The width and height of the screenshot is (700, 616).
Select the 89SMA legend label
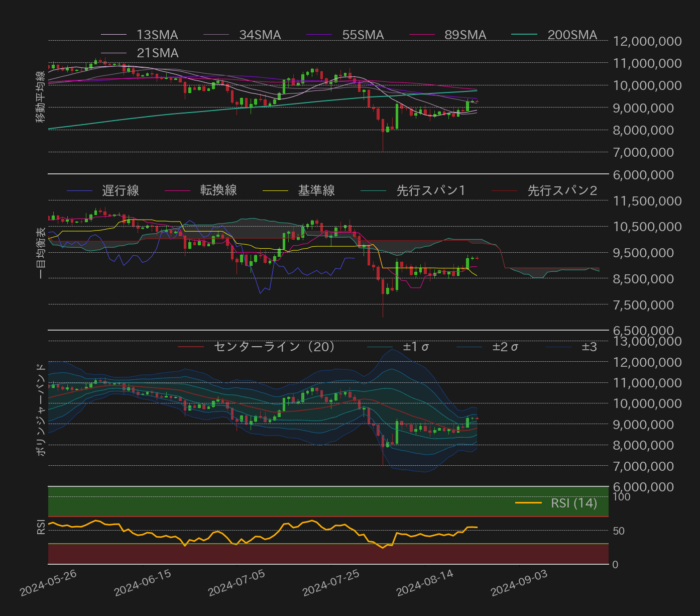(465, 35)
